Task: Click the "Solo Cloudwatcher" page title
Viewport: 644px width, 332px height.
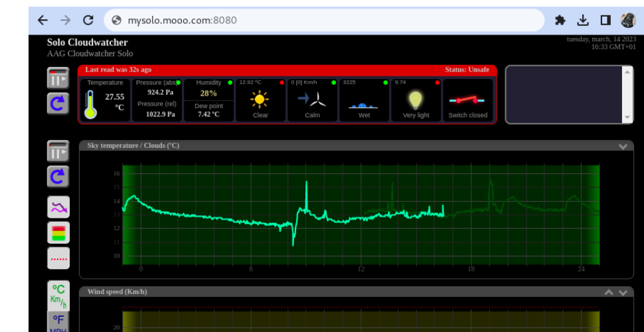Action: (88, 42)
